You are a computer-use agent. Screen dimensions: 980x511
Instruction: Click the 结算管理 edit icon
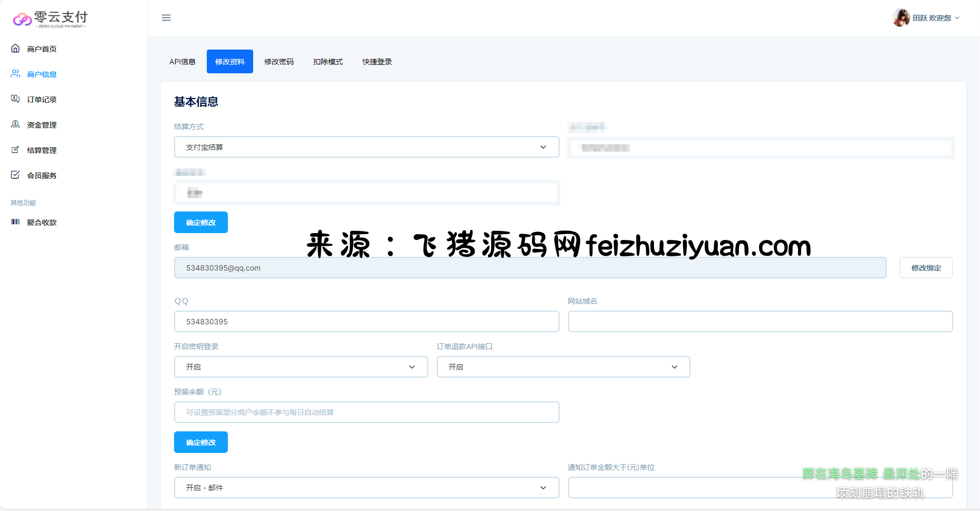coord(15,150)
